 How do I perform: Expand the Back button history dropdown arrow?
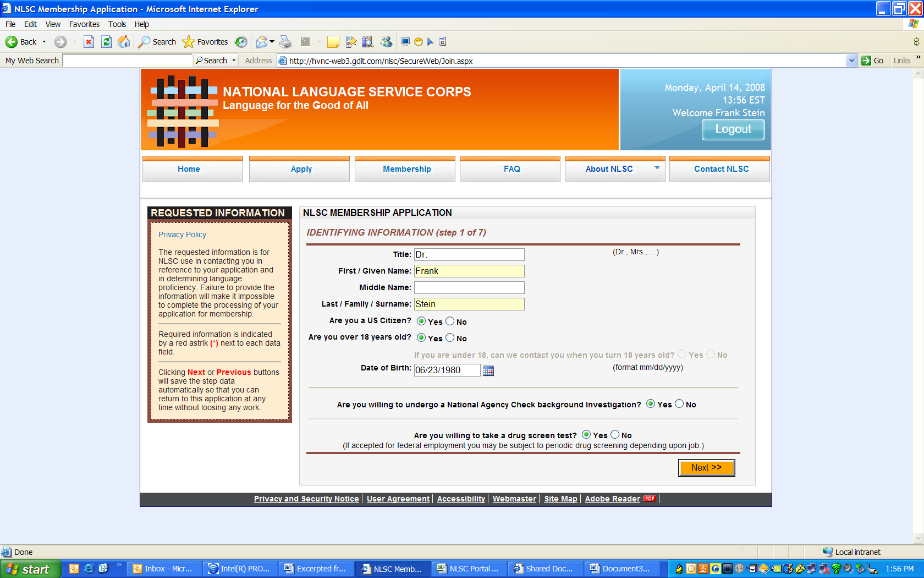tap(45, 42)
